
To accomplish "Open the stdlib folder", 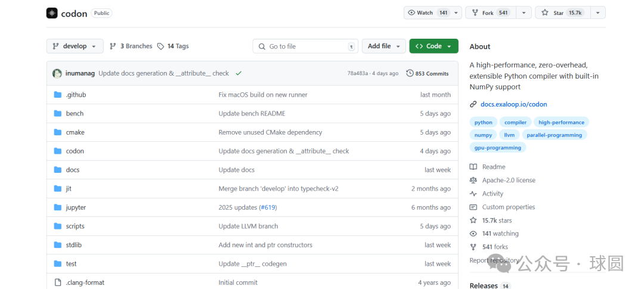I will 74,245.
